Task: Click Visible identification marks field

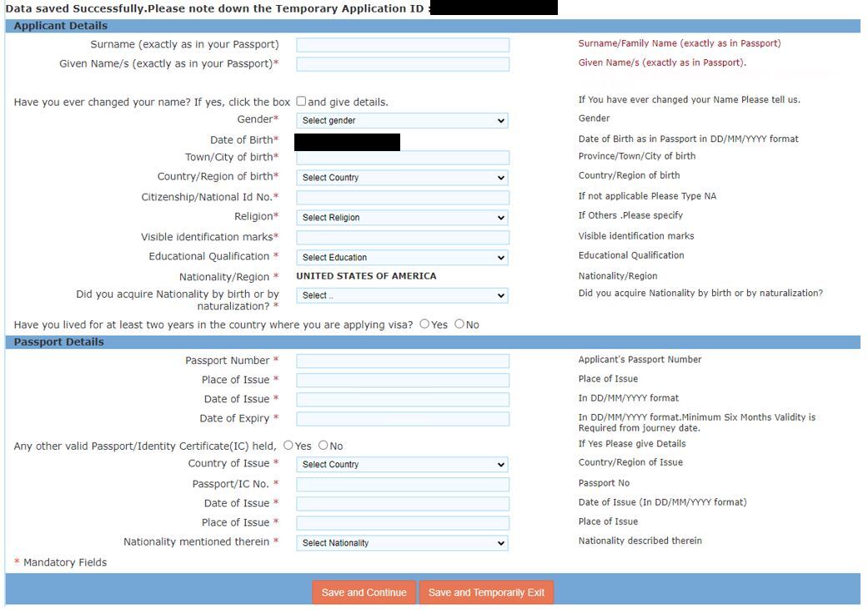Action: pos(402,238)
